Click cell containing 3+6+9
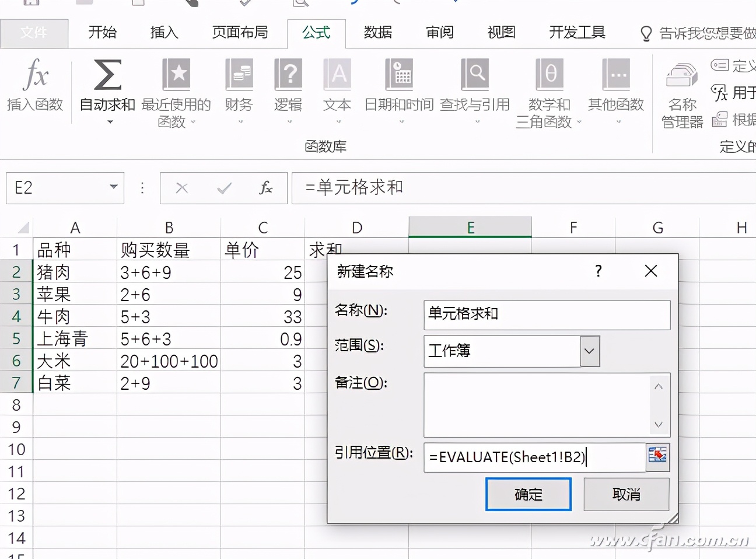 (x=169, y=272)
